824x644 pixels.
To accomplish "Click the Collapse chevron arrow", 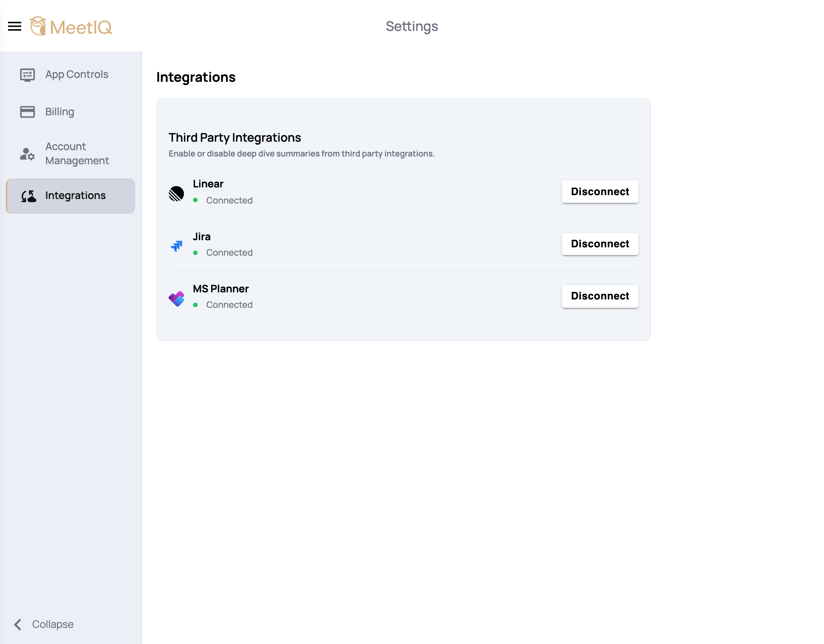I will tap(18, 624).
